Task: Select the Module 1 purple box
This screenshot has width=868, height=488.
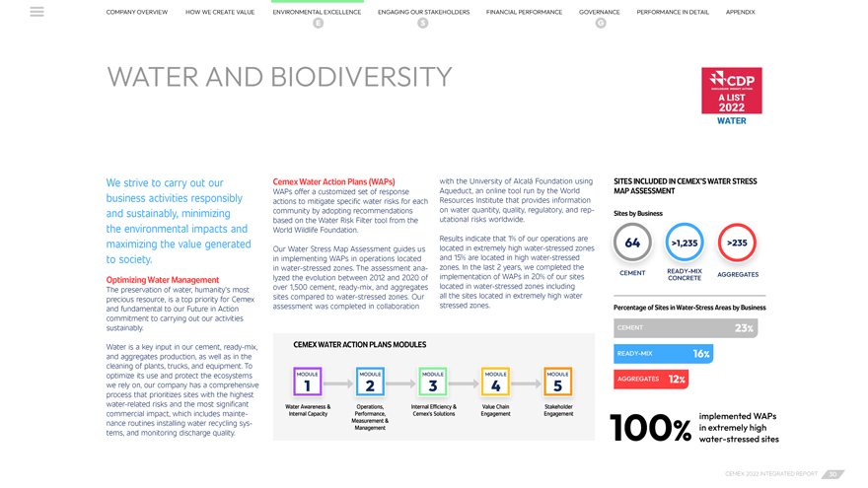Action: pos(307,382)
